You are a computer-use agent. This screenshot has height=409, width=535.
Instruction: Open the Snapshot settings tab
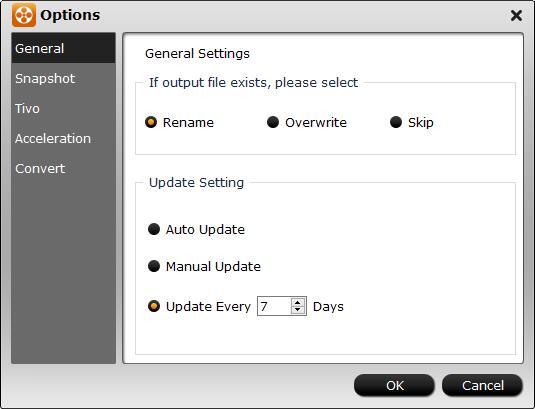point(63,78)
